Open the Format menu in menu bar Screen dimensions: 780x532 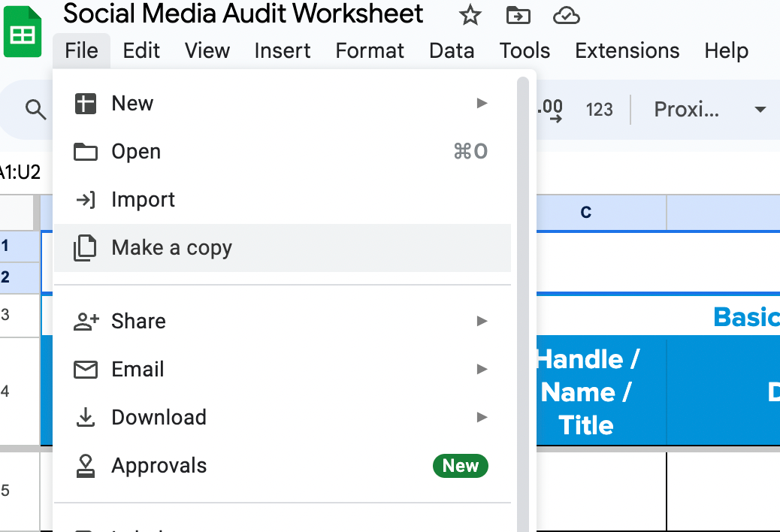click(x=370, y=50)
